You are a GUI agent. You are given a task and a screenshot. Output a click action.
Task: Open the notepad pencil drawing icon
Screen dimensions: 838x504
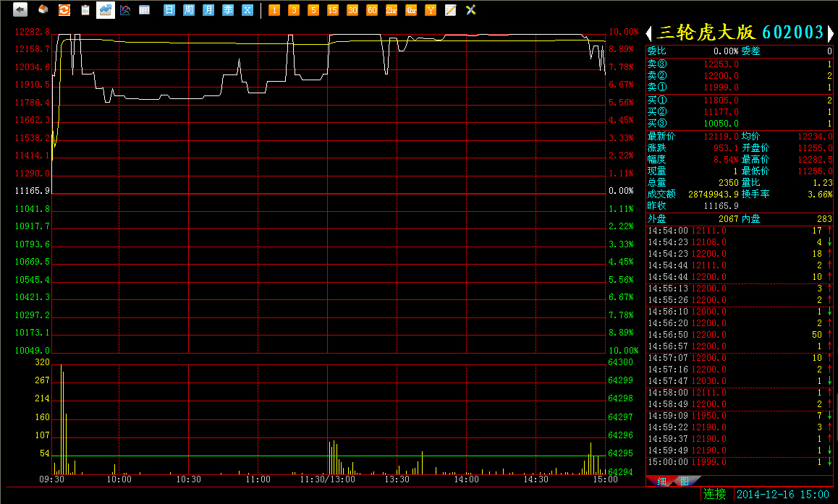tap(451, 10)
